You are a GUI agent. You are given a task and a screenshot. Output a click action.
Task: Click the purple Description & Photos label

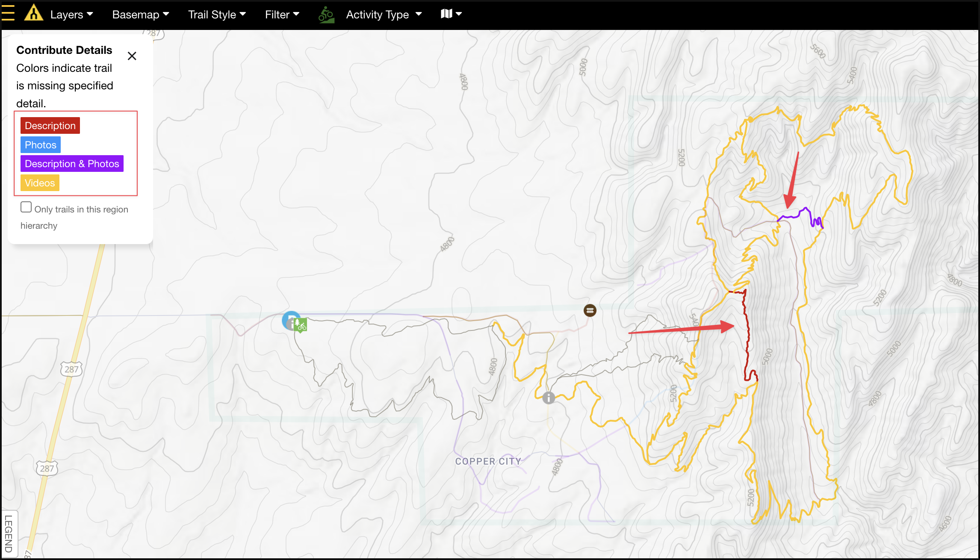72,164
